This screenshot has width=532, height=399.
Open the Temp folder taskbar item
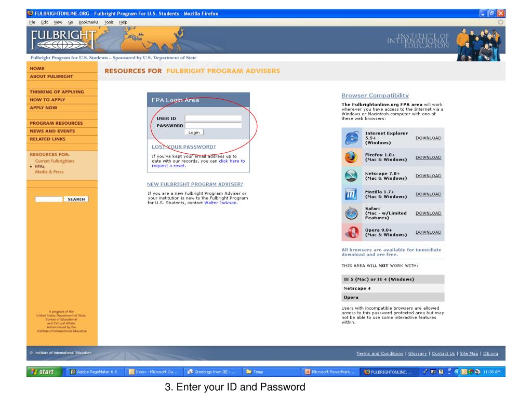271,372
